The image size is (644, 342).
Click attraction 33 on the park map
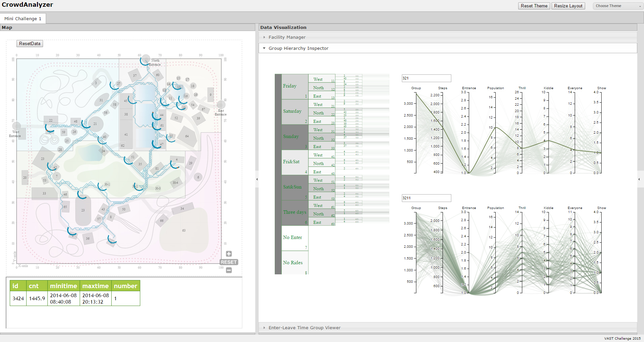click(x=44, y=194)
